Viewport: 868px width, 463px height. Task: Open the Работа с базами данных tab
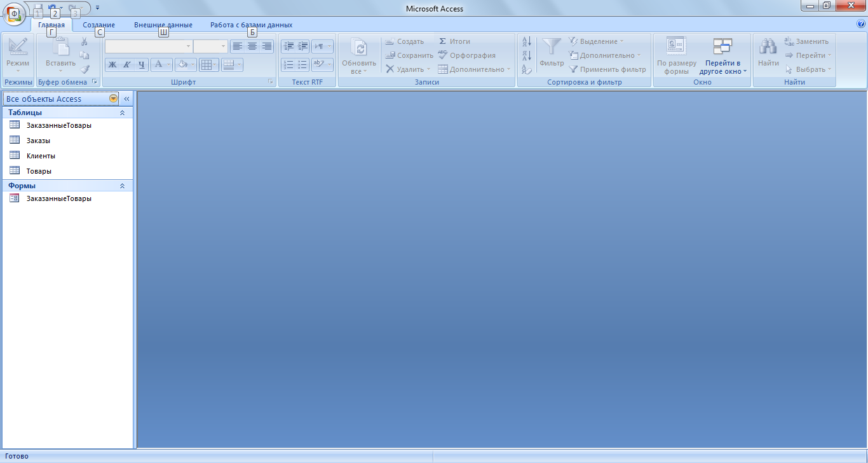[252, 25]
